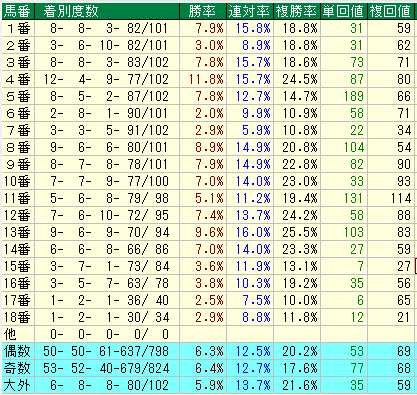Select the 8番 row label
The image size is (417, 395).
coord(18,147)
